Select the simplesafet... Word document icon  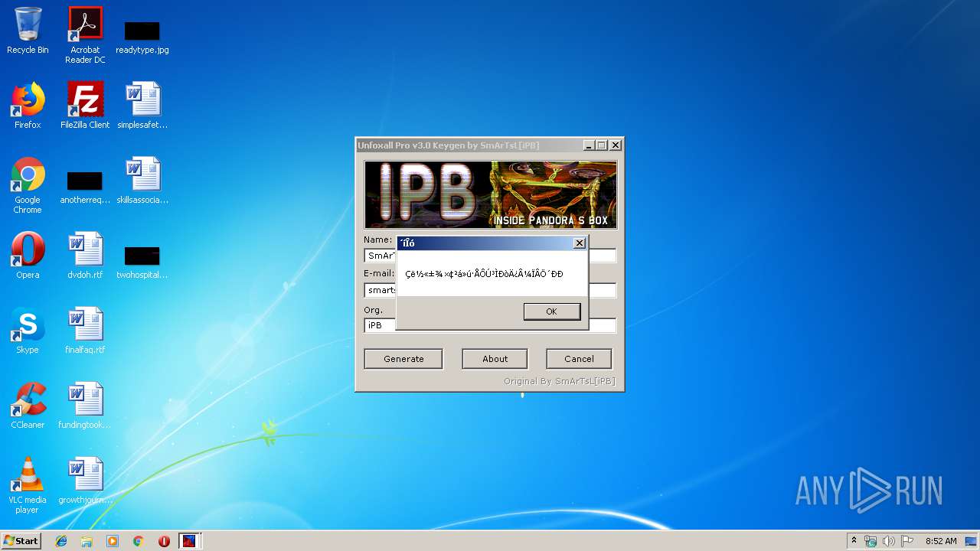142,106
